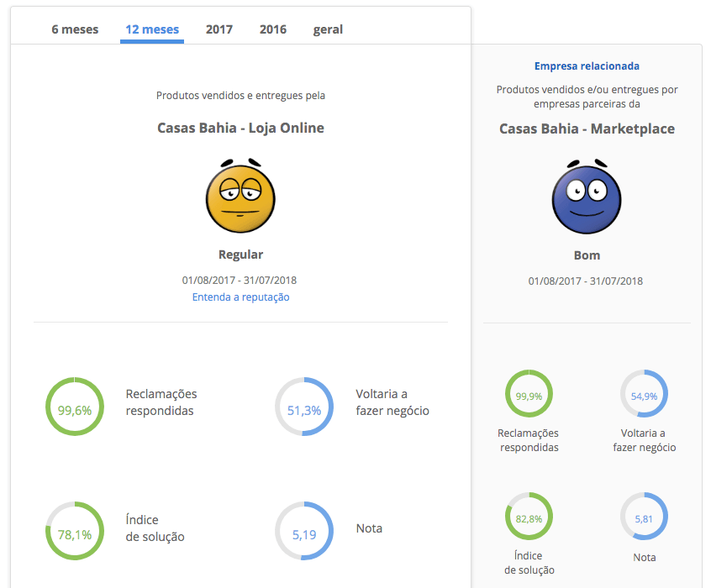Viewport: 711px width, 588px height.
Task: Click the blue Bom reputation face icon
Action: point(587,198)
